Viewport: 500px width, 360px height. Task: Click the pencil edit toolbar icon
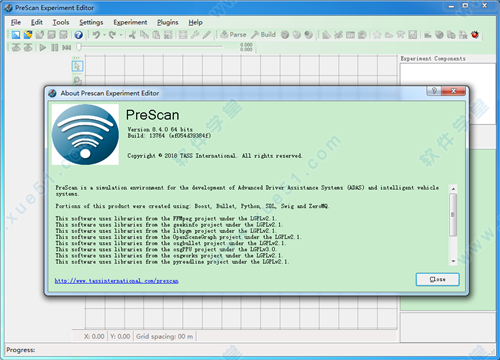207,35
